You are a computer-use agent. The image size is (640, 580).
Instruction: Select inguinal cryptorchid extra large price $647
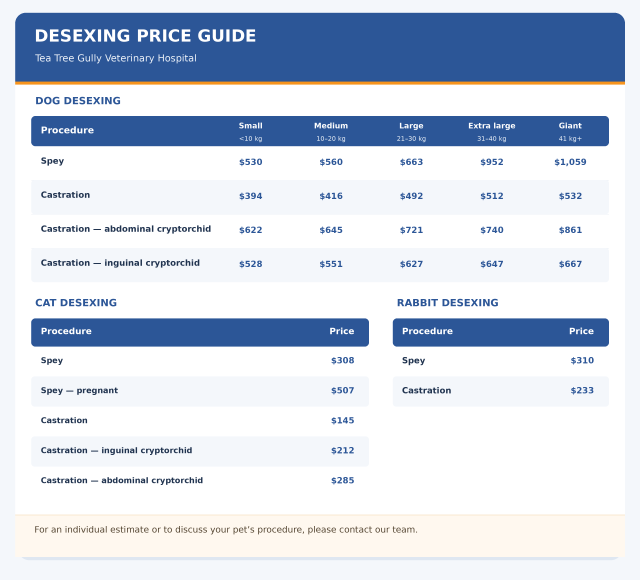tap(491, 264)
